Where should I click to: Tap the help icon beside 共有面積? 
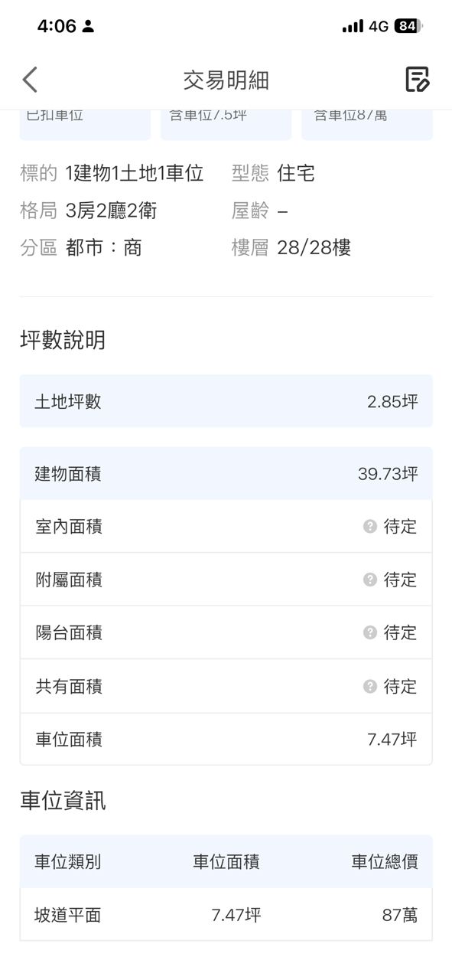[370, 686]
